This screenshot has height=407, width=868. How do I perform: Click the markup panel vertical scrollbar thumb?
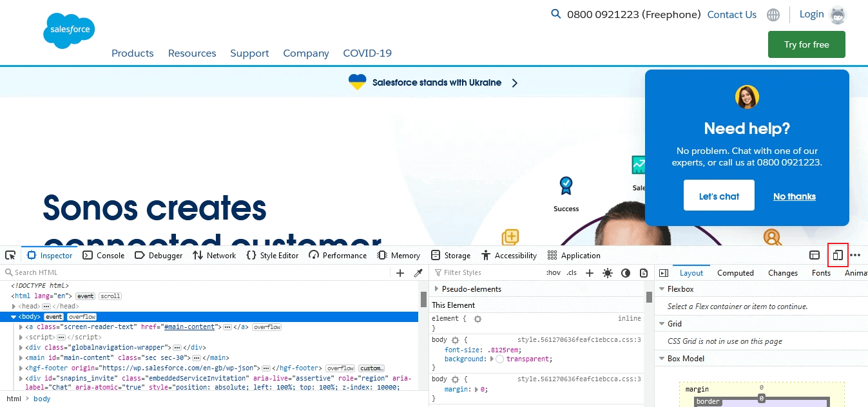pyautogui.click(x=424, y=299)
